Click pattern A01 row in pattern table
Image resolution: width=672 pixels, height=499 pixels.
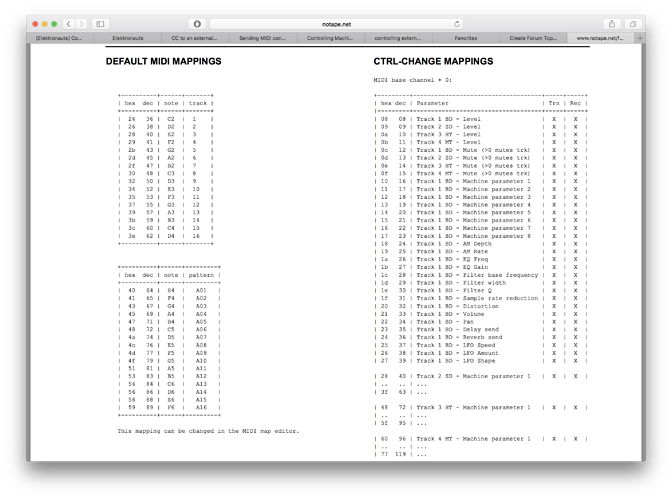(169, 291)
